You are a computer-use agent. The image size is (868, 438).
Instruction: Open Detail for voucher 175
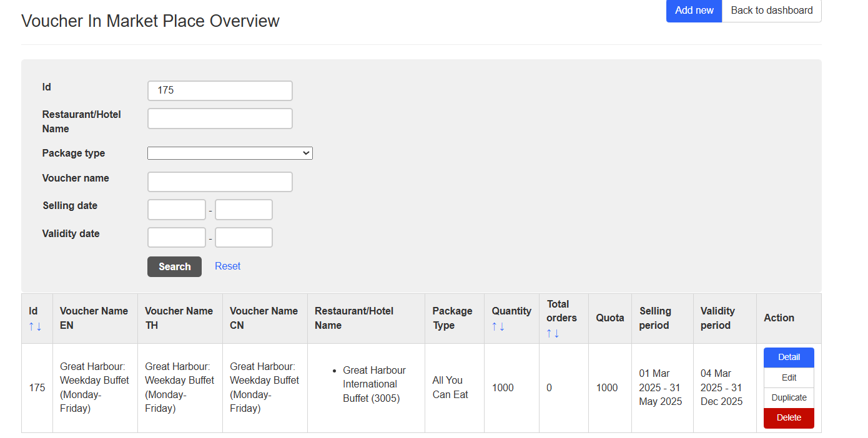tap(789, 358)
